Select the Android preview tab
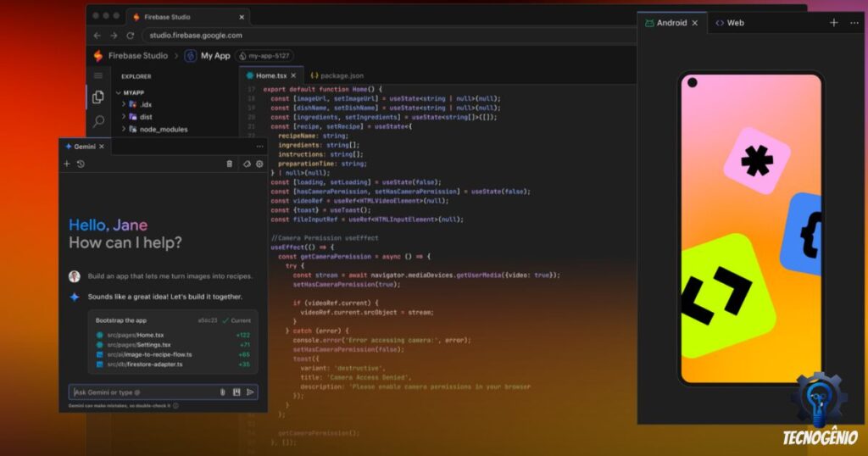 pos(672,23)
